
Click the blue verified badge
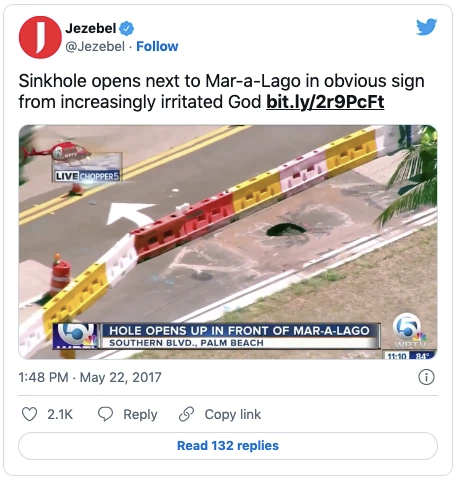coord(127,29)
